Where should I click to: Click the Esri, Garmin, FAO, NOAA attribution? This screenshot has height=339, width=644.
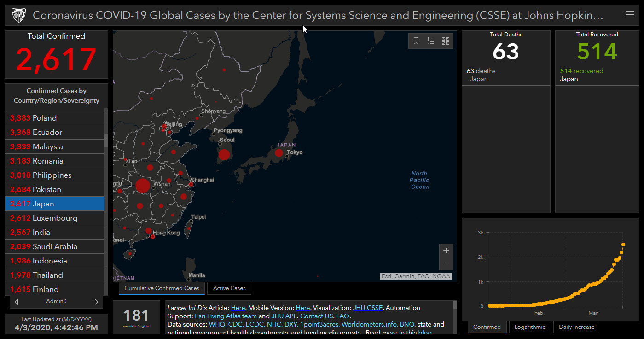click(416, 276)
